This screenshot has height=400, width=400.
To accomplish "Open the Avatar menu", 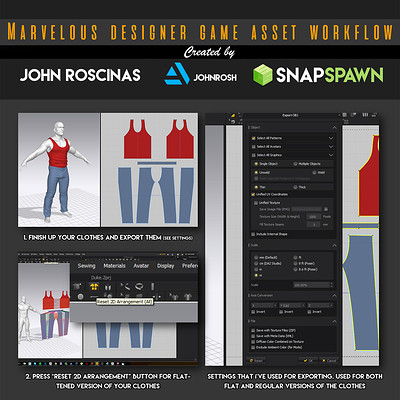I will (141, 266).
